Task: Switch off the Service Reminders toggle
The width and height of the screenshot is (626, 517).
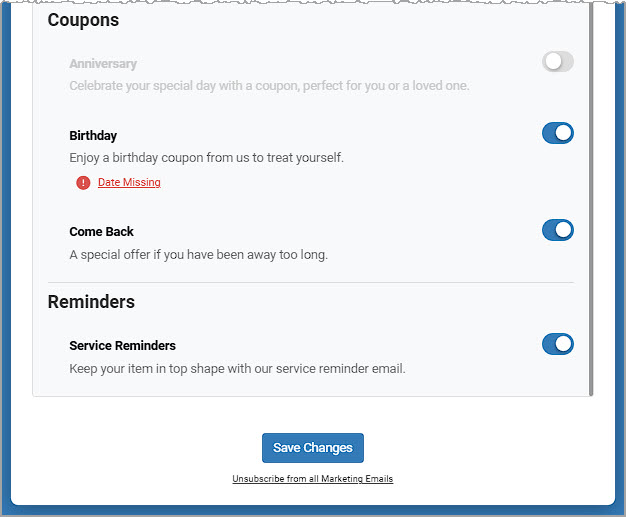Action: tap(557, 344)
